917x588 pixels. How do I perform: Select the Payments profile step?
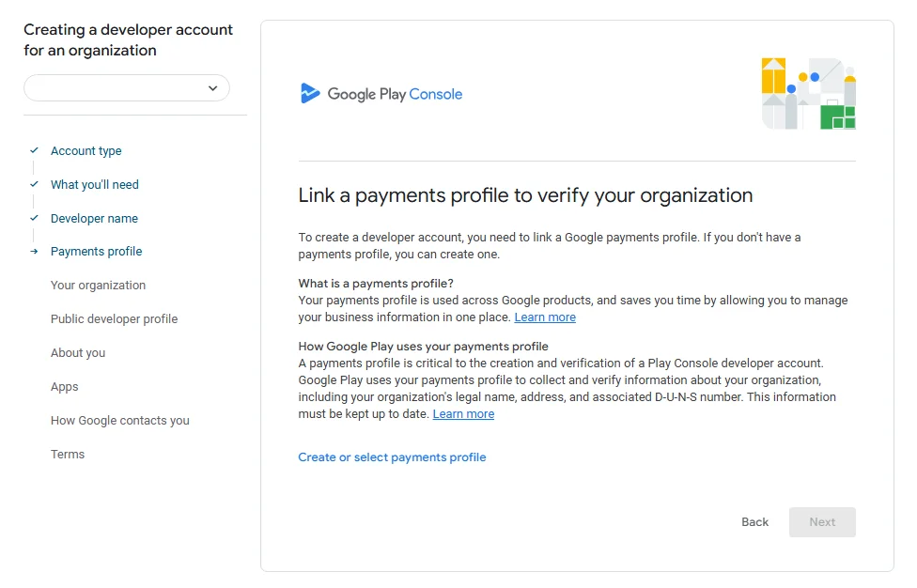[x=96, y=252]
